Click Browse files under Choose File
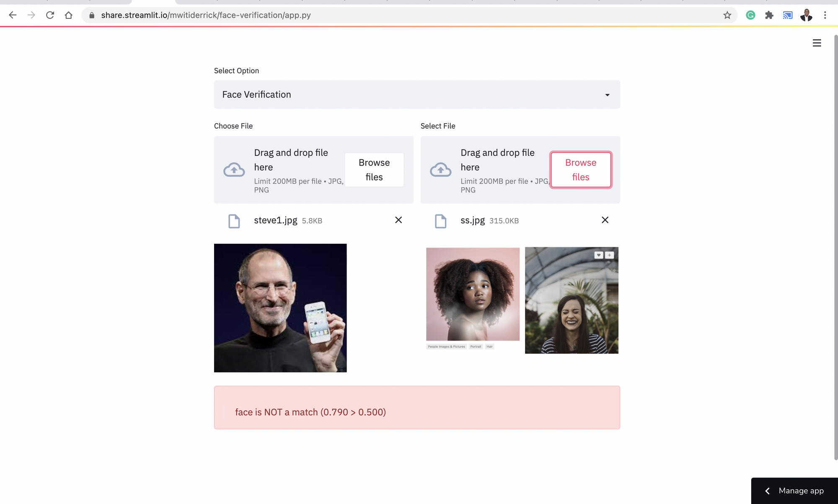The image size is (838, 504). [x=374, y=170]
